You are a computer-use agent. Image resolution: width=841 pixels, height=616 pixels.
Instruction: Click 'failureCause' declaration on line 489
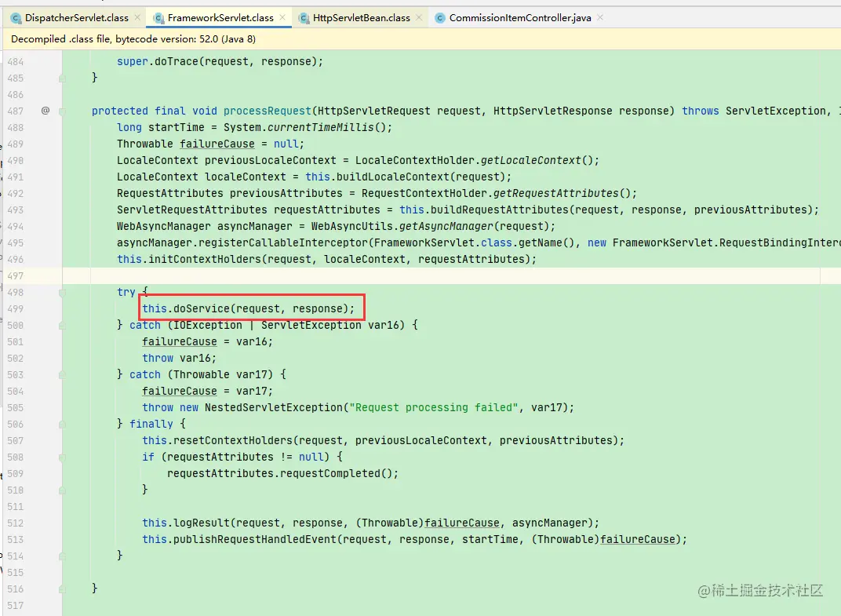[217, 144]
